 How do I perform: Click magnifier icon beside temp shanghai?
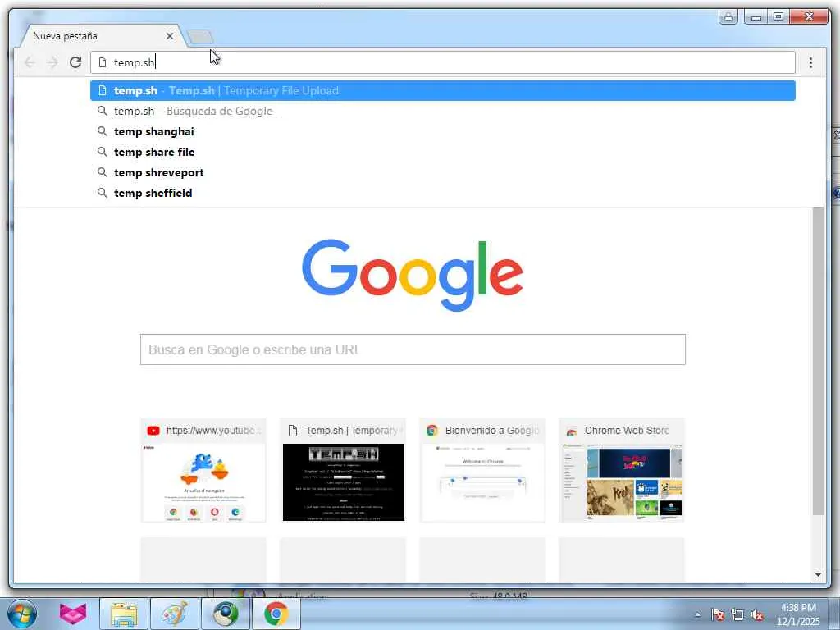pyautogui.click(x=103, y=131)
